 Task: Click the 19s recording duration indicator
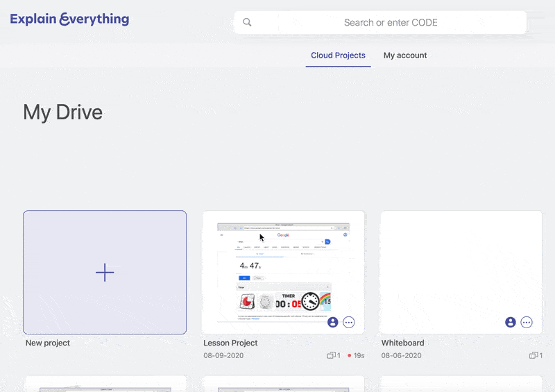tap(356, 355)
